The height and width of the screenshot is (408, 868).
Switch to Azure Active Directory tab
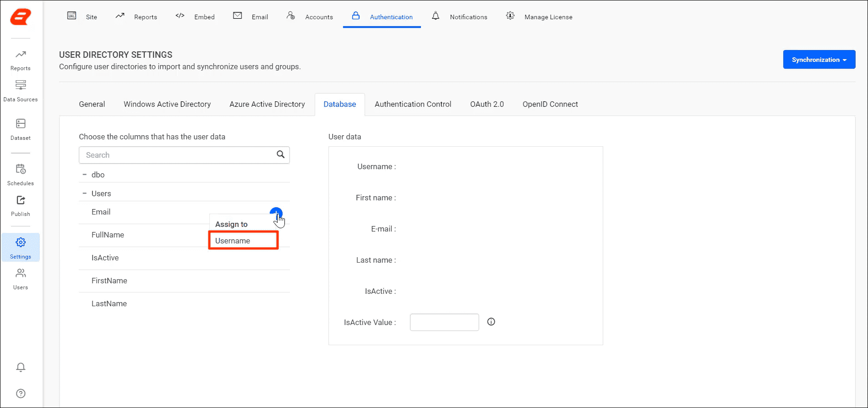267,104
